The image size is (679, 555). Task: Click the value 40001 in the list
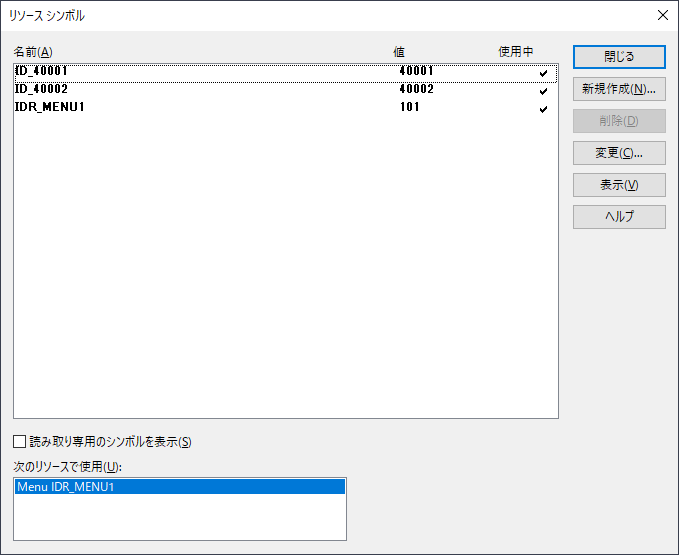click(416, 72)
